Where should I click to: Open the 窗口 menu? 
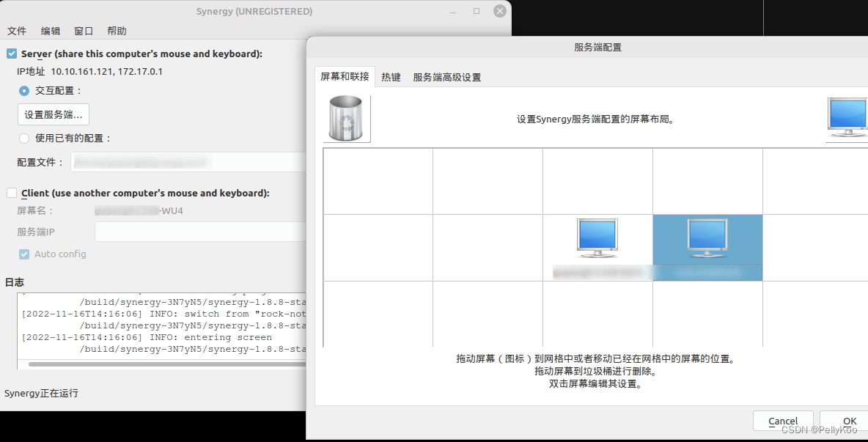[x=84, y=31]
